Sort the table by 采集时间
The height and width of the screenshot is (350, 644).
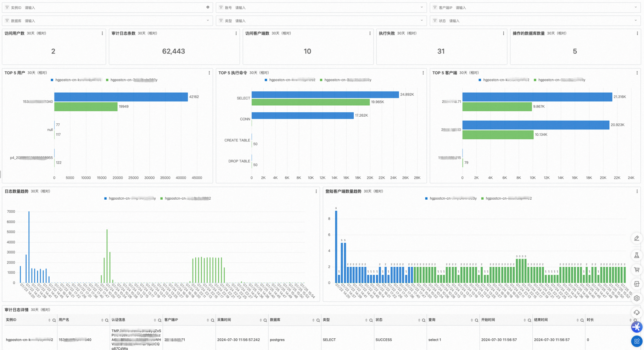(x=261, y=320)
